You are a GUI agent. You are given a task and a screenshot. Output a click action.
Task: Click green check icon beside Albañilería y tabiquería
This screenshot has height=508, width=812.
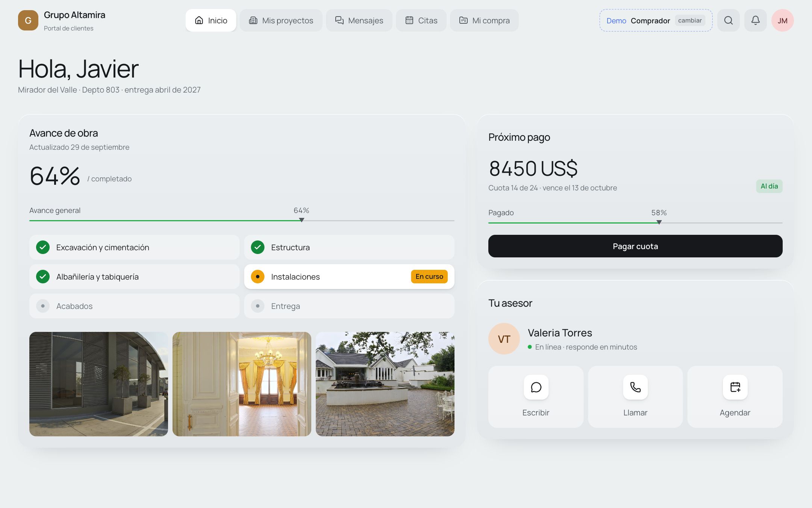click(x=43, y=277)
